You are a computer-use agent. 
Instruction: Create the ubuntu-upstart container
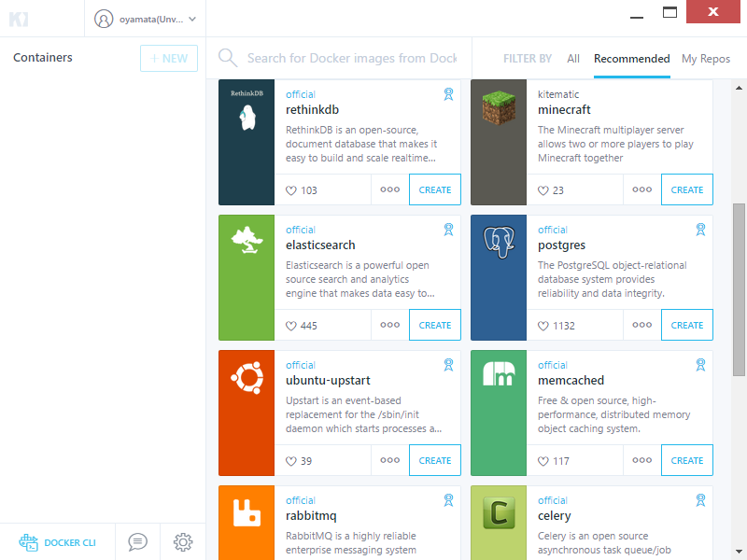[435, 460]
